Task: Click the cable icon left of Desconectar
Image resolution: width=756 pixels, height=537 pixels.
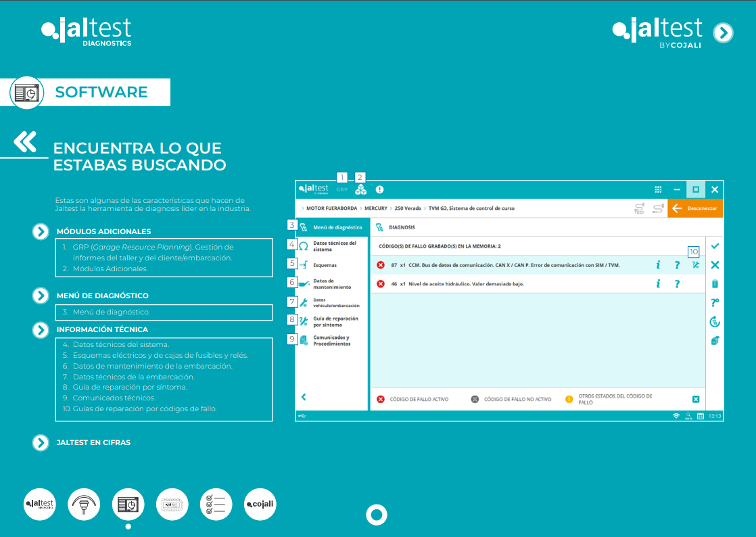Action: pos(658,209)
